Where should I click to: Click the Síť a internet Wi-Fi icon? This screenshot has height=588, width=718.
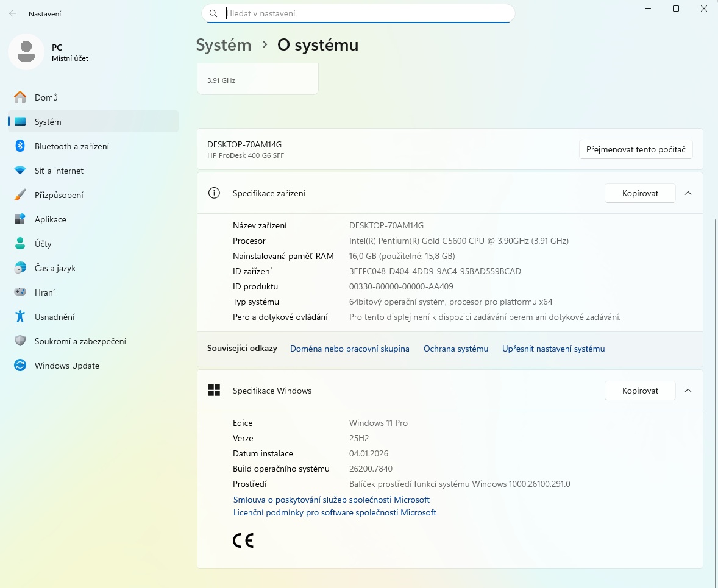pos(20,171)
